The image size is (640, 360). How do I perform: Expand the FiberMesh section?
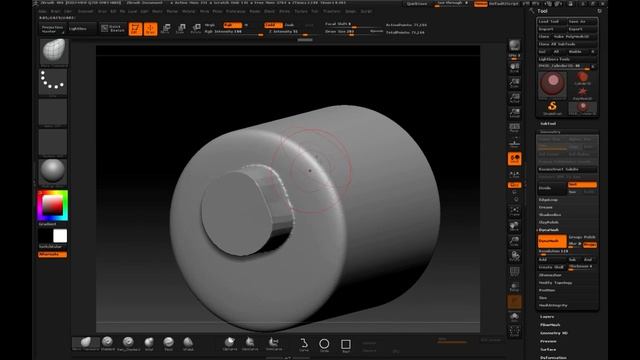550,325
